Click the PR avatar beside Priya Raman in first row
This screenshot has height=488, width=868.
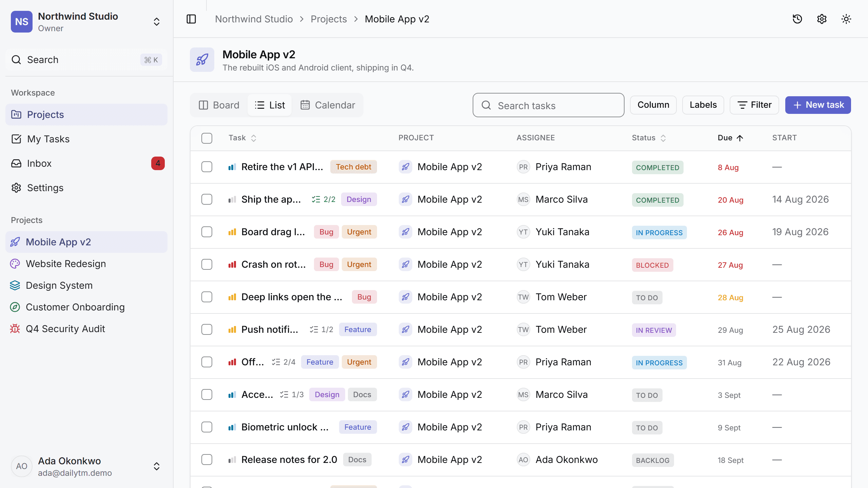[523, 167]
